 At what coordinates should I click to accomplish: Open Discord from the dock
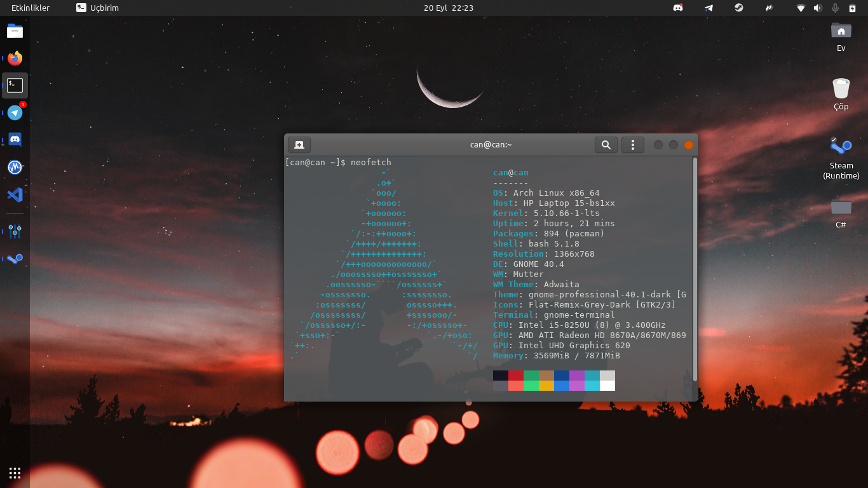(x=15, y=140)
